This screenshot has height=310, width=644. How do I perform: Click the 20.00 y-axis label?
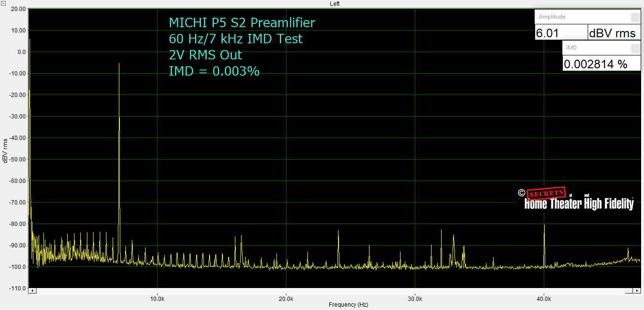coord(19,9)
